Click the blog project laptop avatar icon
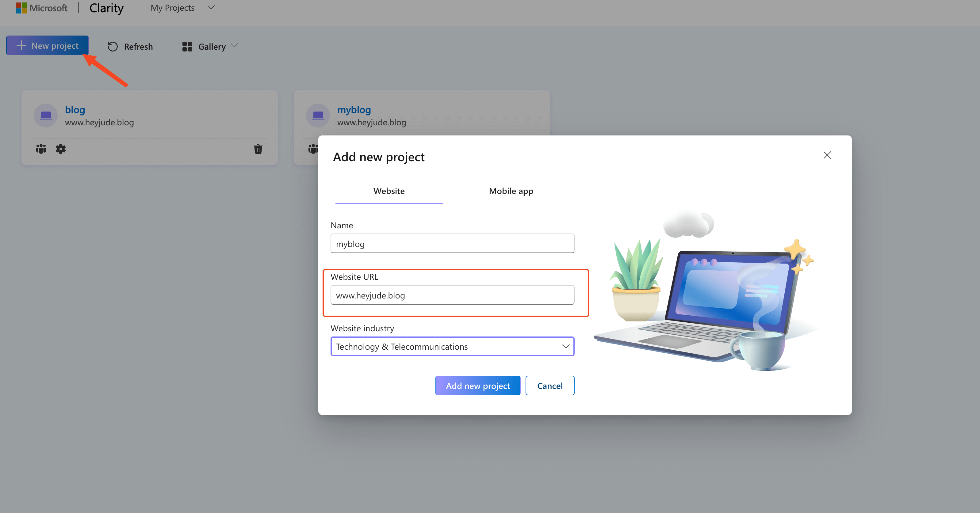This screenshot has height=513, width=980. [x=46, y=115]
